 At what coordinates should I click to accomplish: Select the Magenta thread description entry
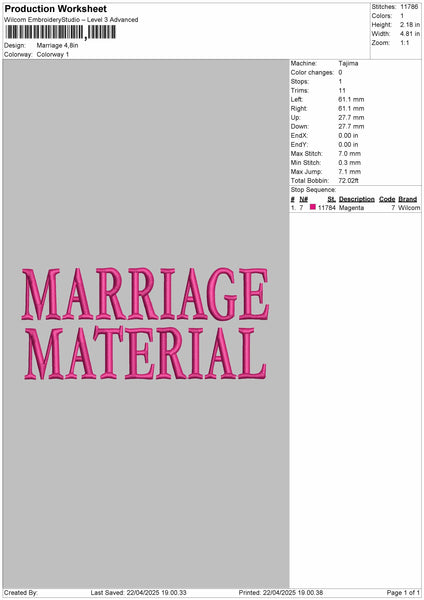point(351,208)
